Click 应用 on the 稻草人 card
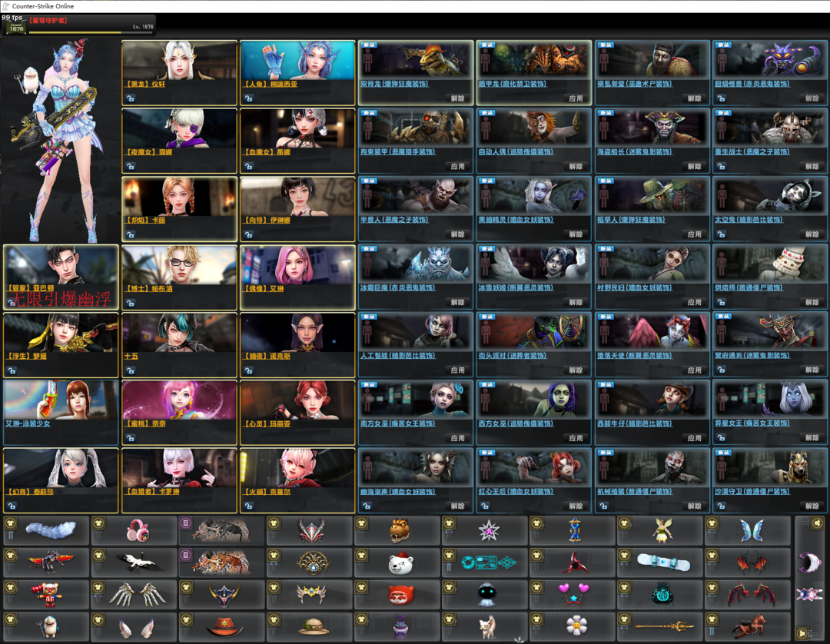 tap(695, 234)
